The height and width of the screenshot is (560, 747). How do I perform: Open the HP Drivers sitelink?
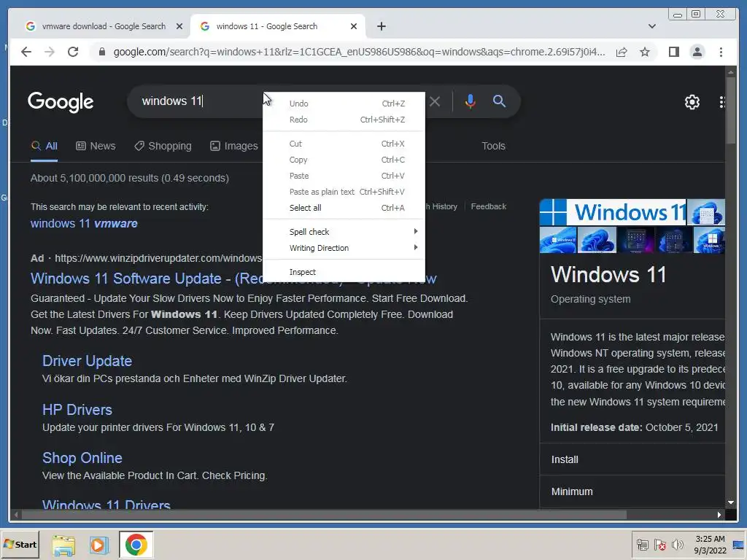77,410
